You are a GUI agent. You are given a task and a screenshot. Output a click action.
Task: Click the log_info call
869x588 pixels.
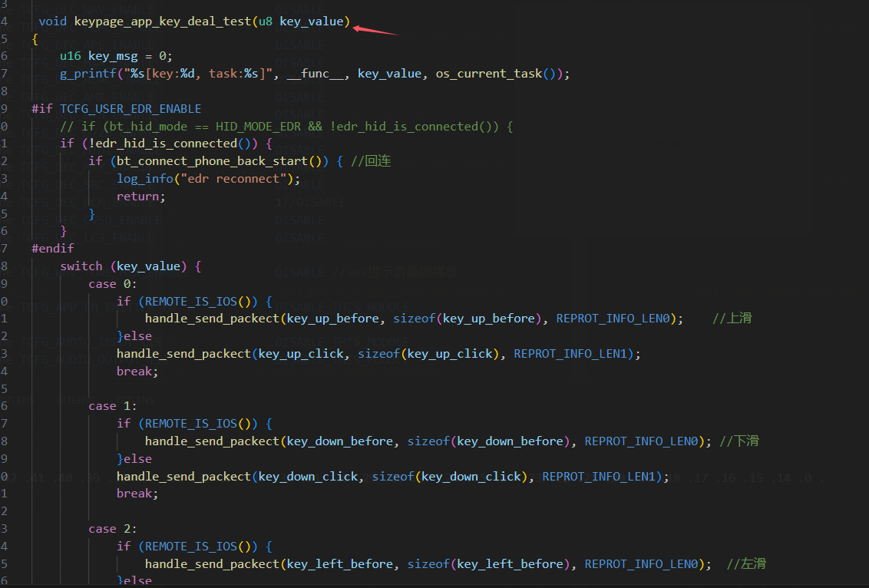[x=144, y=179]
